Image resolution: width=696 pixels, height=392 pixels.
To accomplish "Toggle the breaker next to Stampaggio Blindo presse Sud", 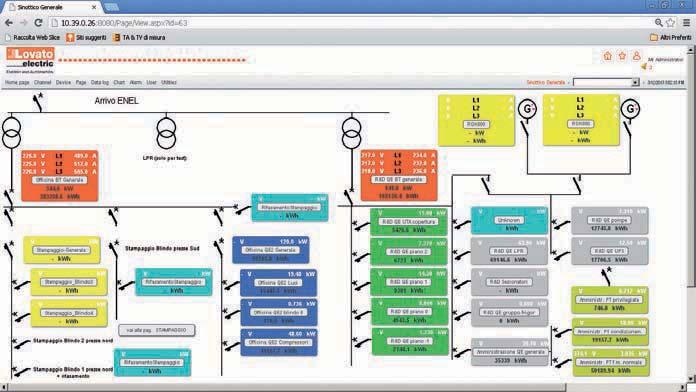I will [x=114, y=249].
